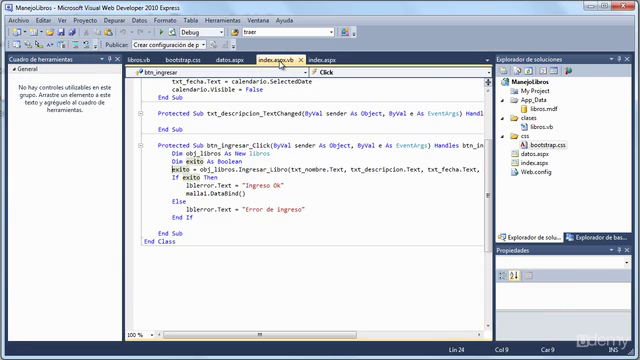Open the Editar menu
Screen dimensions: 640x360
click(x=43, y=20)
